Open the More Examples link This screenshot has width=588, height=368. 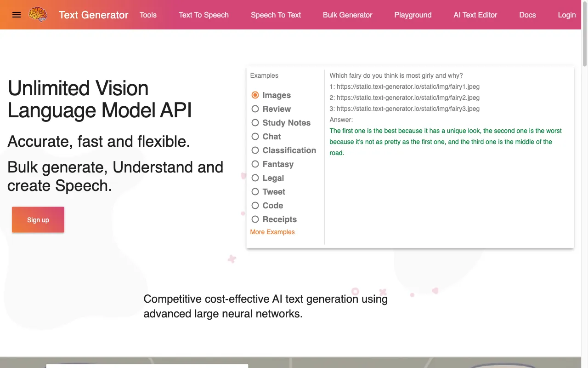272,232
